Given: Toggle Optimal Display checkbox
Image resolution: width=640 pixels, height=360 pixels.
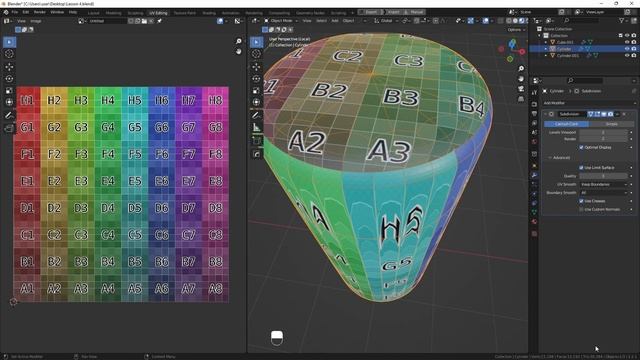Looking at the screenshot, I should pos(581,147).
